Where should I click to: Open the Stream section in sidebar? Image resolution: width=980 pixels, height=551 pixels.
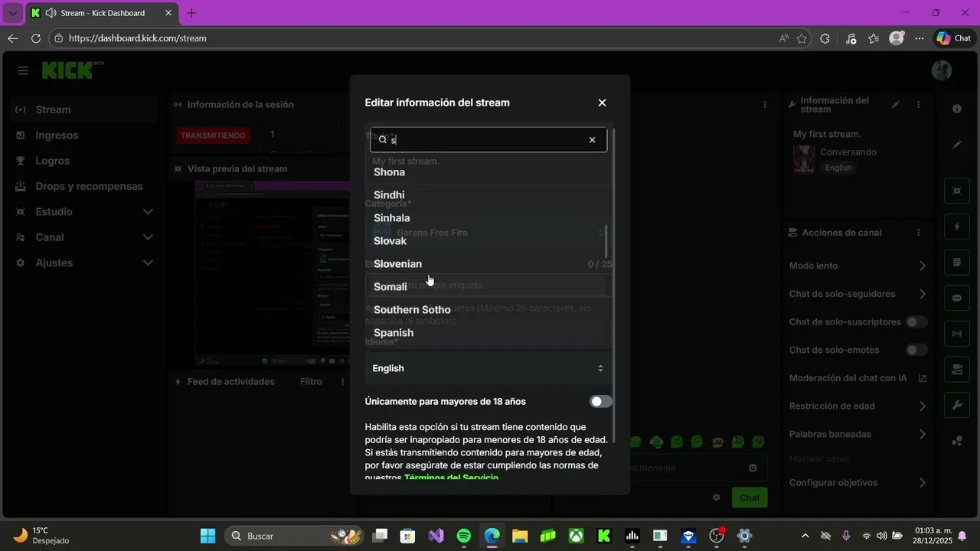(84, 109)
